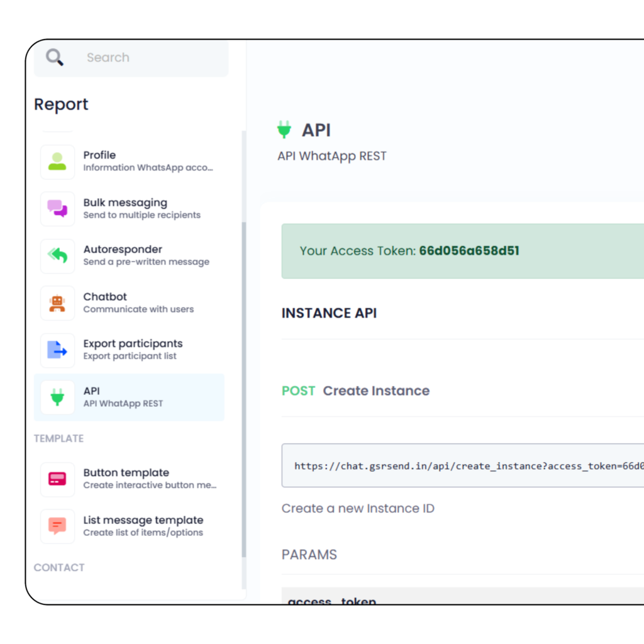The height and width of the screenshot is (644, 644).
Task: Select the Chatbot robot icon
Action: pos(57,303)
